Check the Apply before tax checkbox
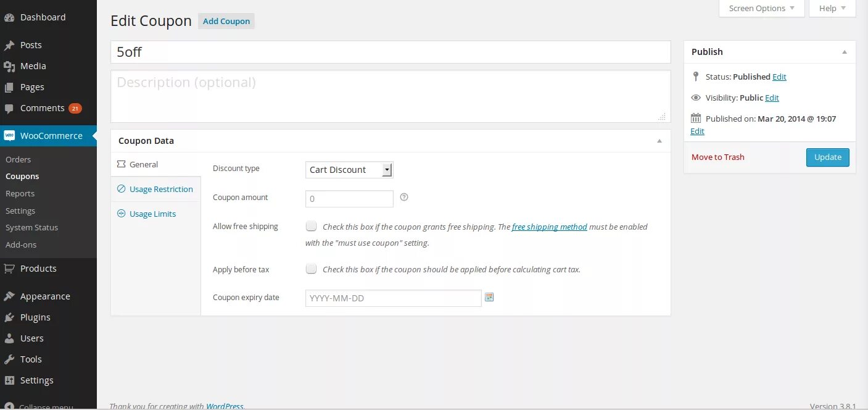 point(312,269)
